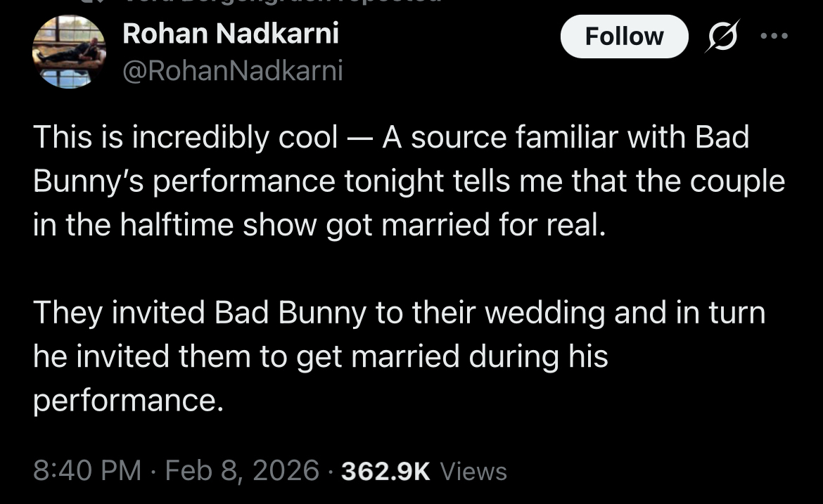The image size is (823, 504).
Task: Click the final word 'performance.'
Action: pyautogui.click(x=128, y=399)
